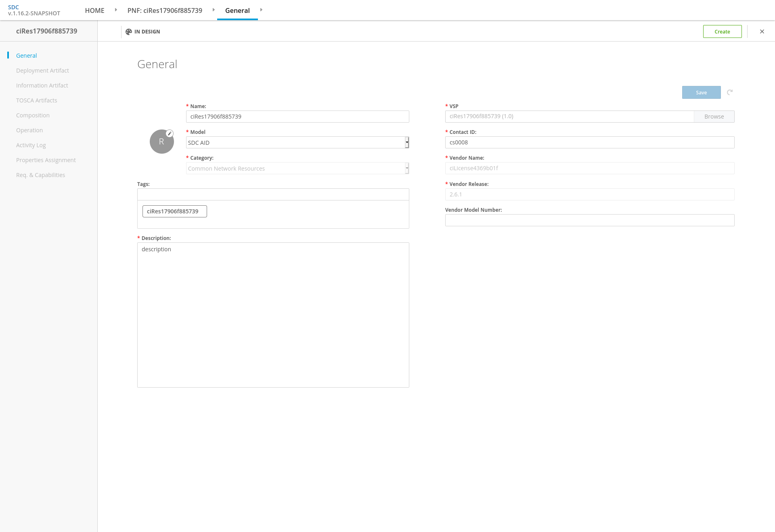Image resolution: width=775 pixels, height=532 pixels.
Task: Open the Category dropdown
Action: coord(297,169)
